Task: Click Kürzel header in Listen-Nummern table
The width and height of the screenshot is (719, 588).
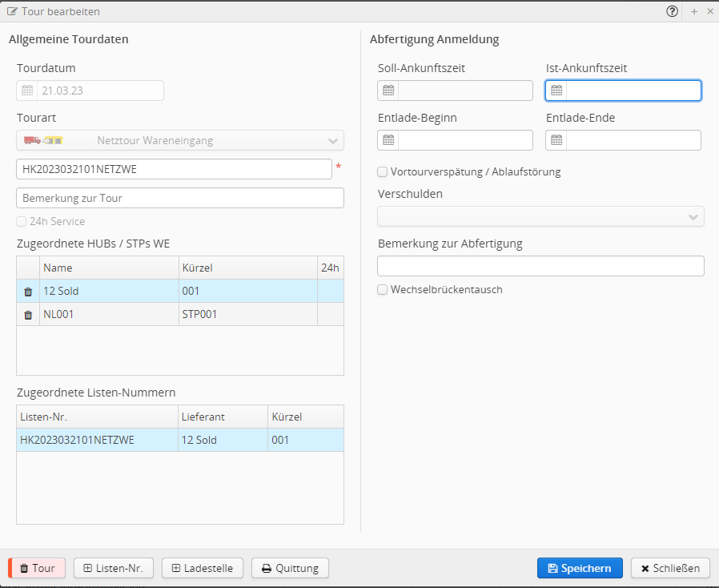Action: point(305,417)
